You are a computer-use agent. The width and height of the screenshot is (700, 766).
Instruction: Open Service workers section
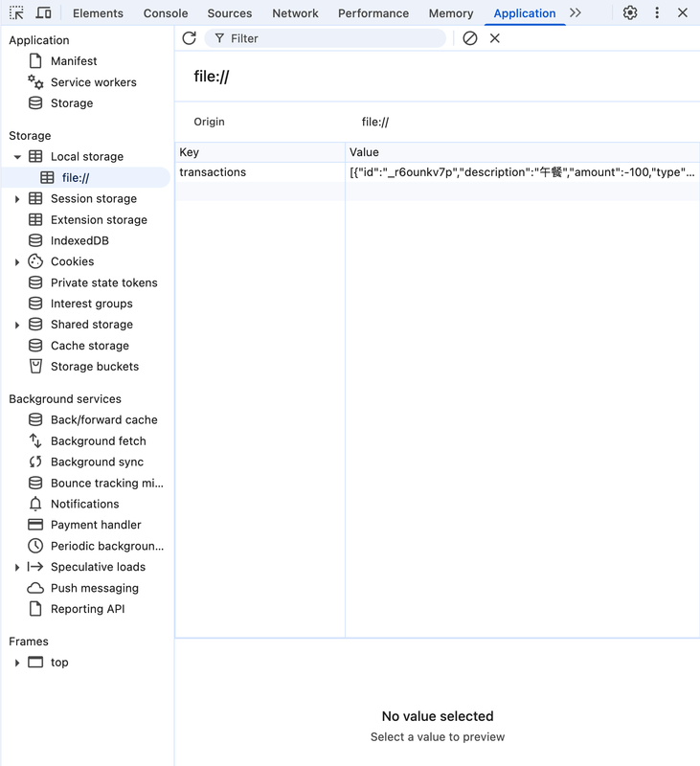(93, 82)
